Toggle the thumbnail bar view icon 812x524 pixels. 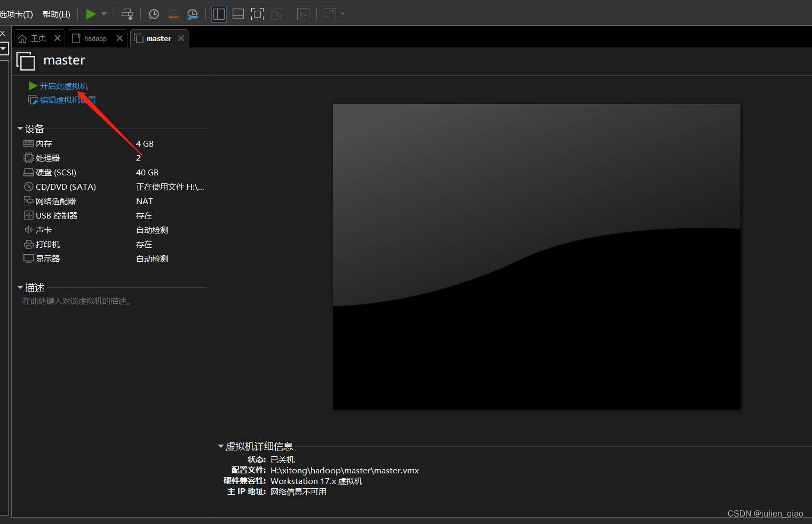238,14
